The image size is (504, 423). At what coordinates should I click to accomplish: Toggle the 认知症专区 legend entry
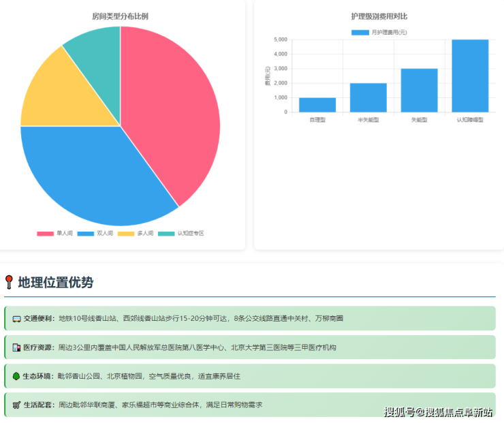pyautogui.click(x=181, y=234)
